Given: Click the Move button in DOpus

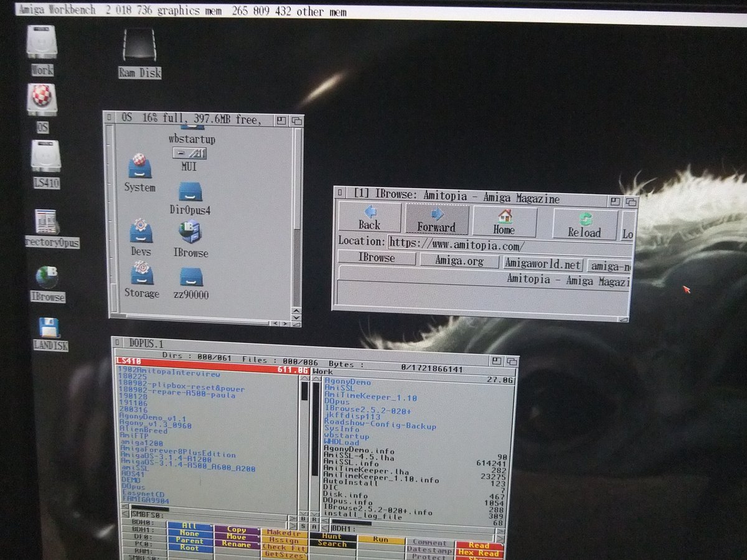Looking at the screenshot, I should tap(237, 537).
